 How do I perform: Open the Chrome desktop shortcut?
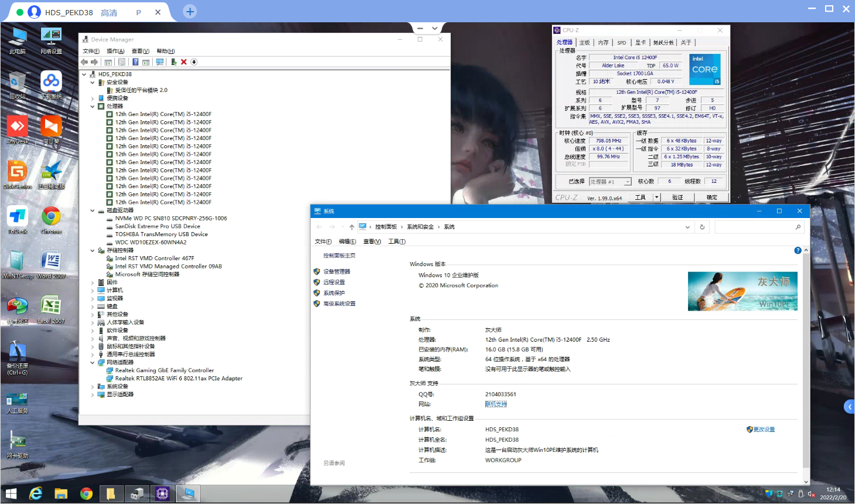(x=51, y=220)
